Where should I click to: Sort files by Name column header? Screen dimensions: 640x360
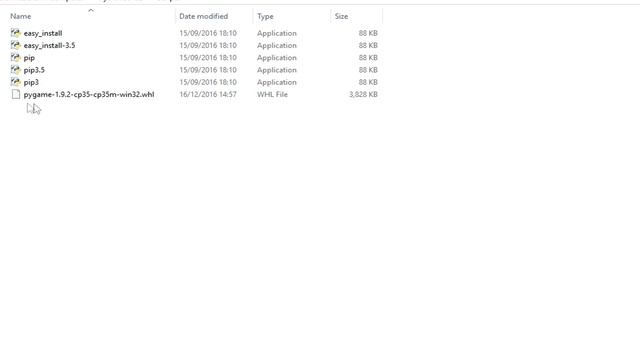coord(21,16)
